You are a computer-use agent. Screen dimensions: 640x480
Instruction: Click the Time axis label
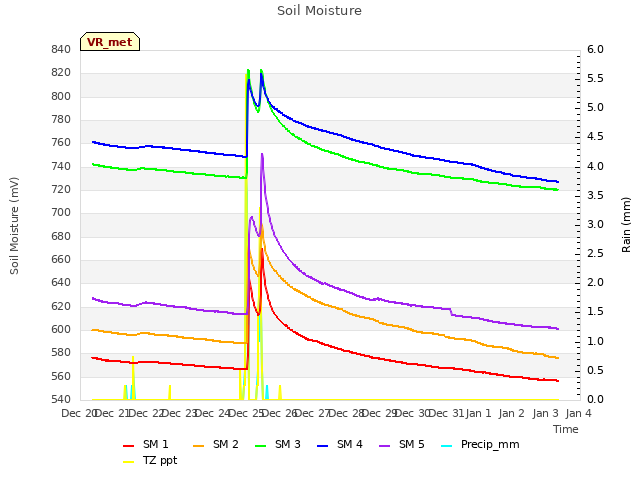point(566,429)
